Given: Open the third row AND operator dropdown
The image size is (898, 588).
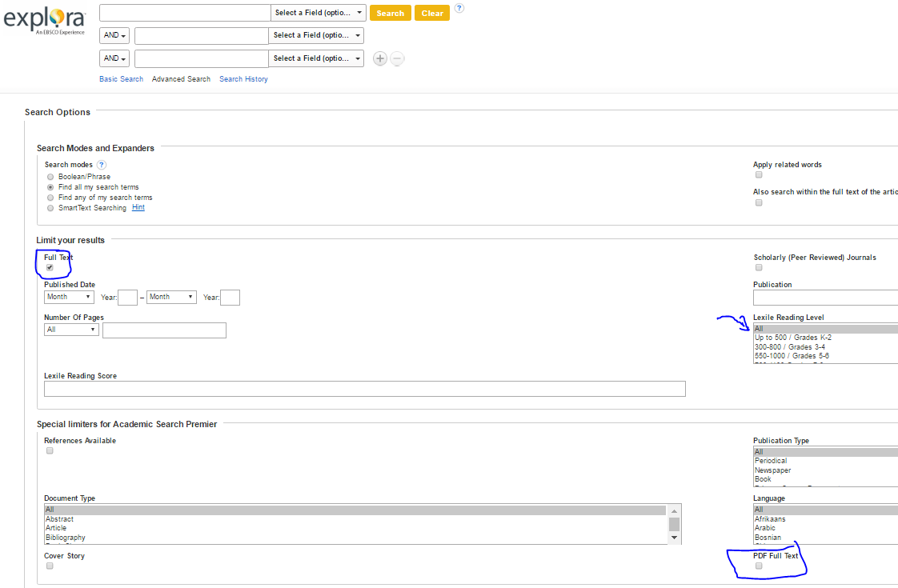Looking at the screenshot, I should coord(114,58).
